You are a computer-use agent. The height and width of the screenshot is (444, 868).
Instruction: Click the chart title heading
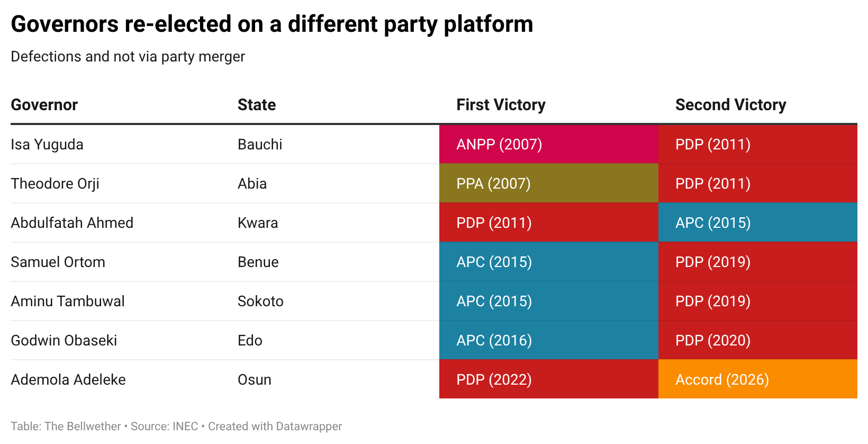pos(272,24)
